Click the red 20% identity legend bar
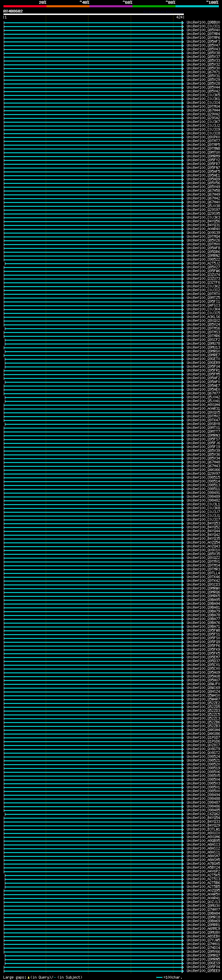Viewport: 222px width, 980px height. [25, 7]
